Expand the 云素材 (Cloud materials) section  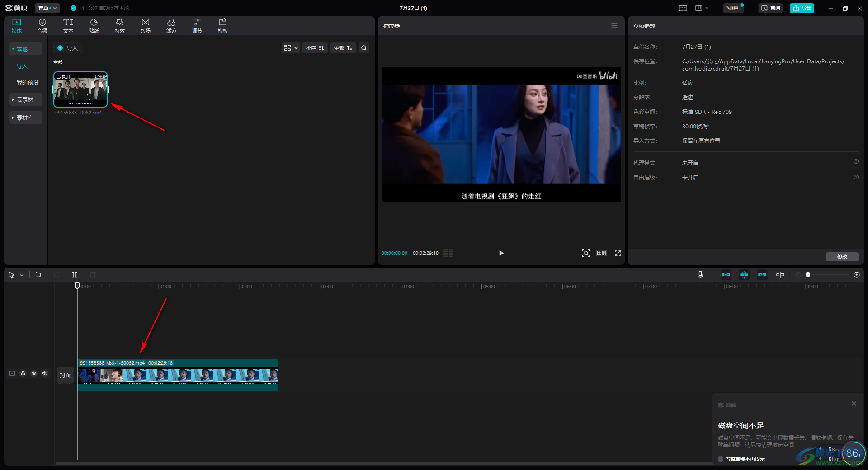point(26,99)
